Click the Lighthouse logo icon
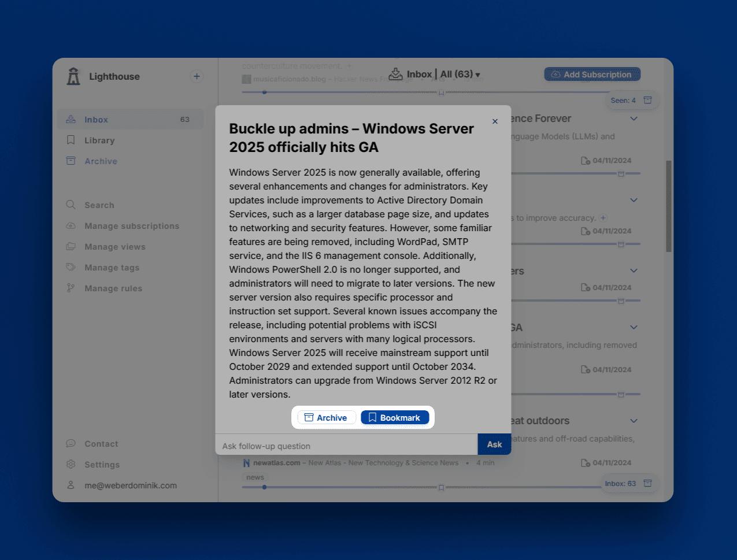737x560 pixels. pos(73,76)
